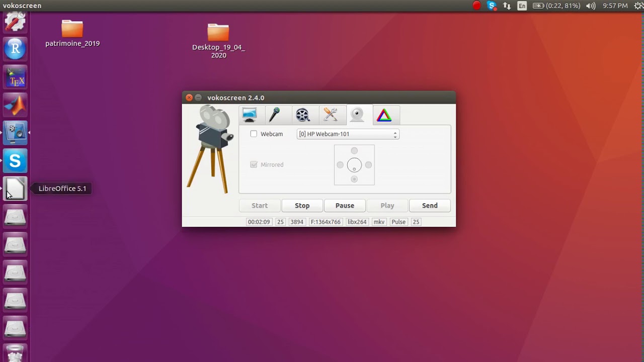
Task: Open the En keyboard layout indicator
Action: [x=522, y=6]
